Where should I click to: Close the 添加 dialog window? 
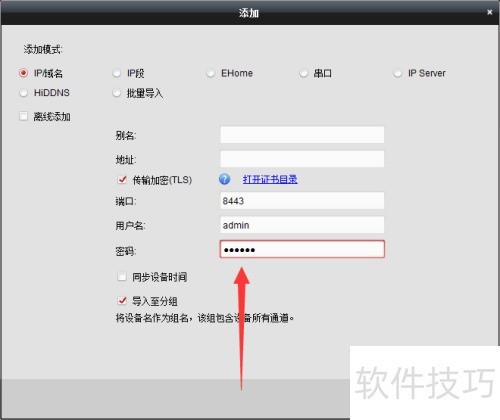[489, 12]
